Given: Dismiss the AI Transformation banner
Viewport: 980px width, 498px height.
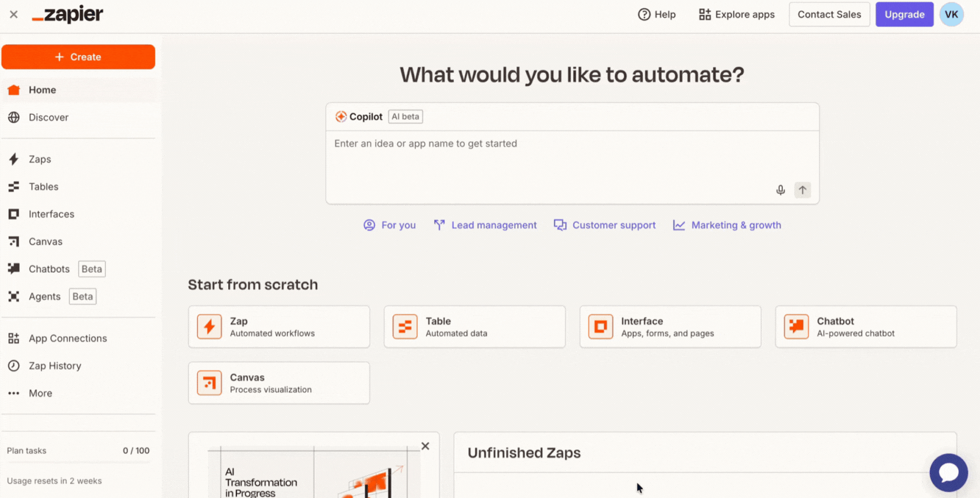Looking at the screenshot, I should (x=425, y=446).
